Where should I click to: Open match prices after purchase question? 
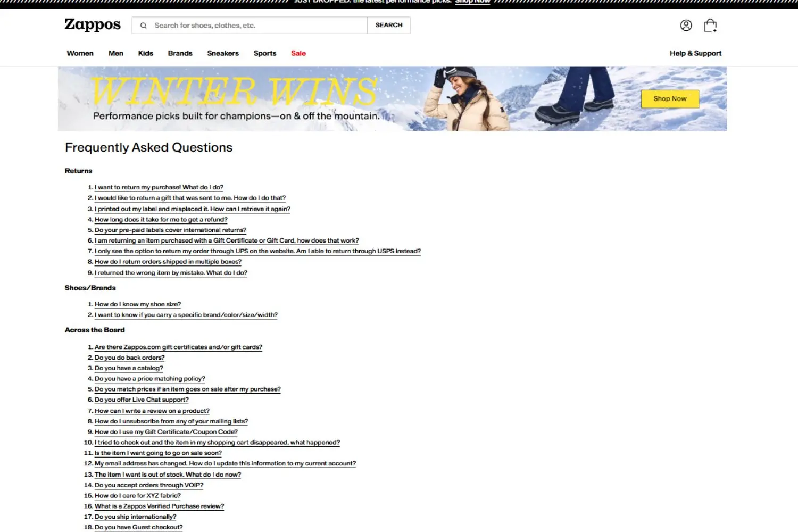[x=188, y=389]
